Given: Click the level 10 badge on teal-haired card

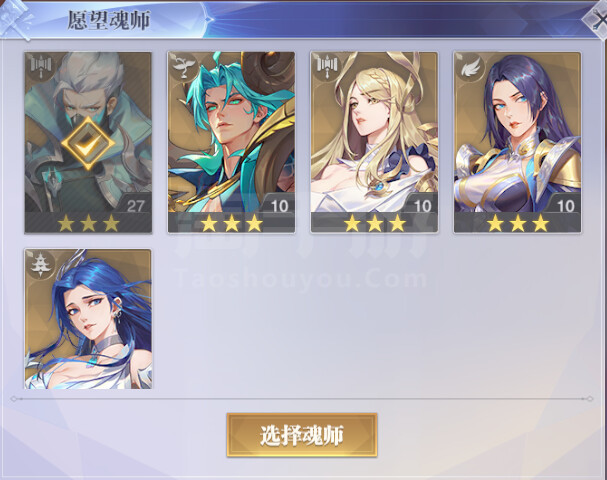Looking at the screenshot, I should 279,205.
